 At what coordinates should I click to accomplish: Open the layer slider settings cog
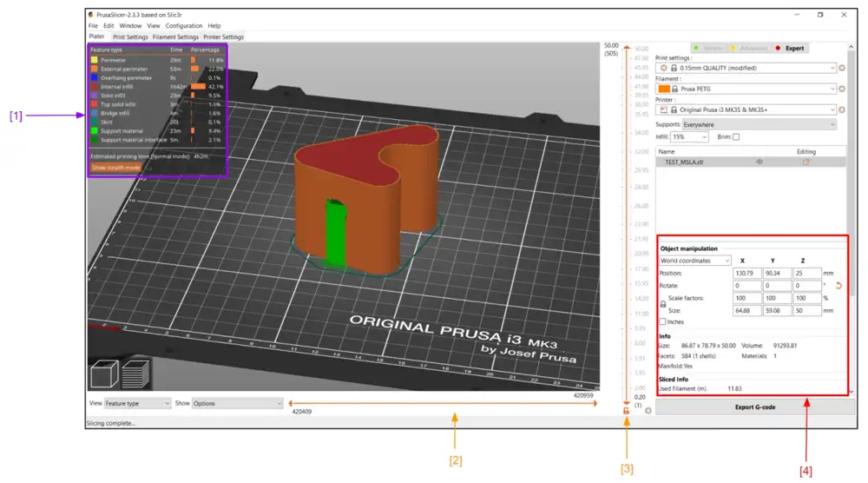[648, 411]
